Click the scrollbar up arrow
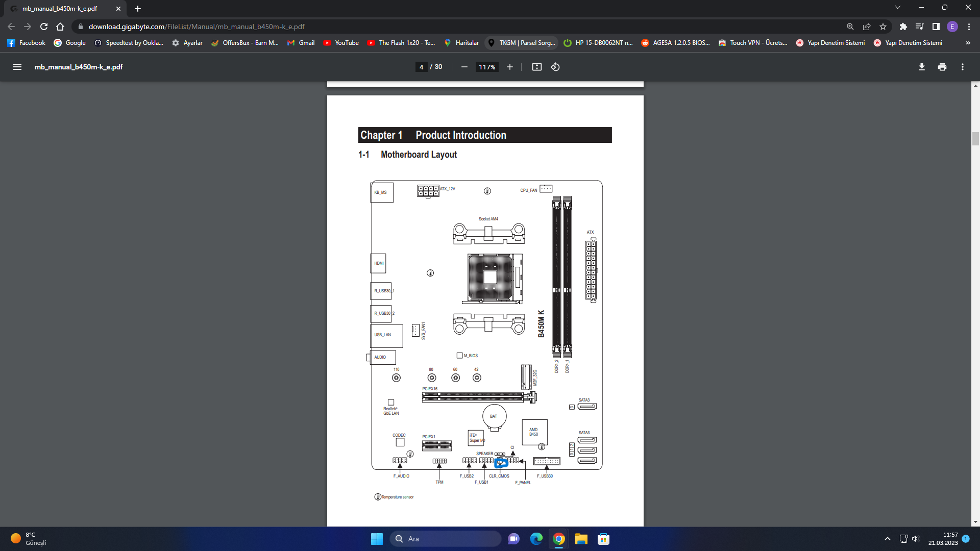 point(975,86)
